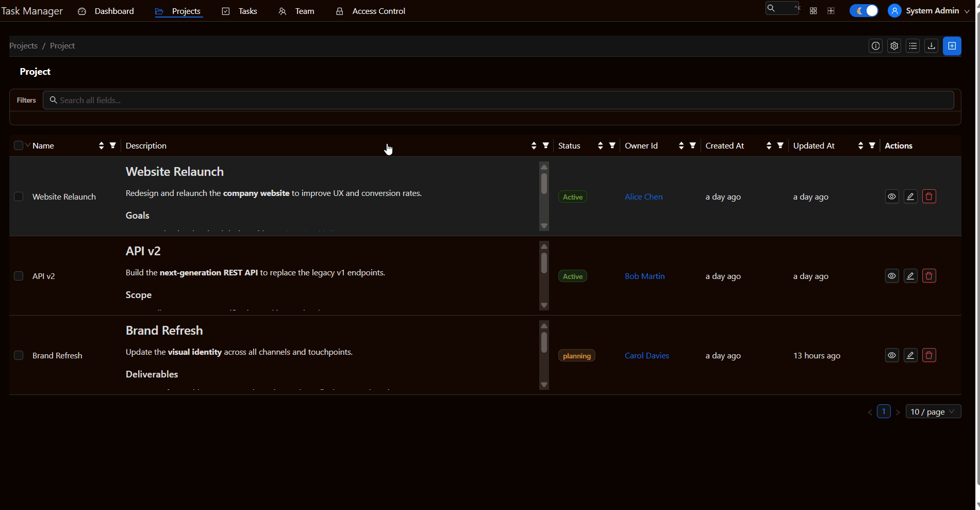The height and width of the screenshot is (510, 980).
Task: Open the Projects menu item
Action: point(178,11)
